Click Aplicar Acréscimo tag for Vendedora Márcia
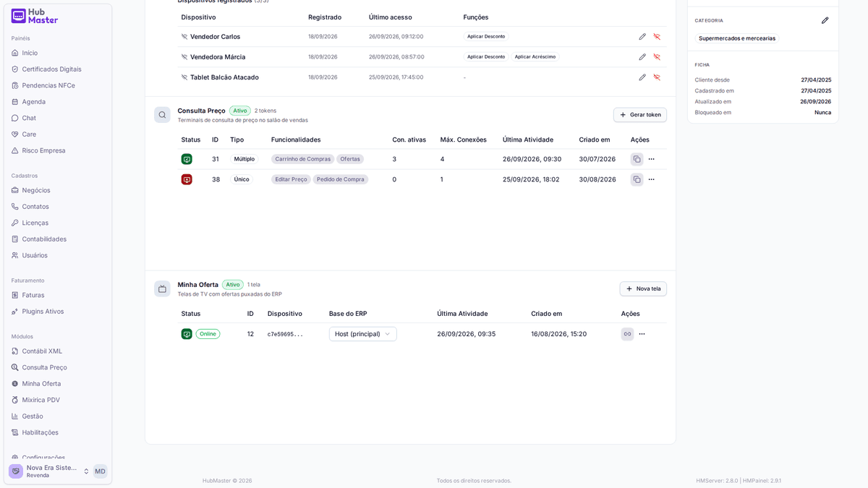This screenshot has height=488, width=868. 535,57
